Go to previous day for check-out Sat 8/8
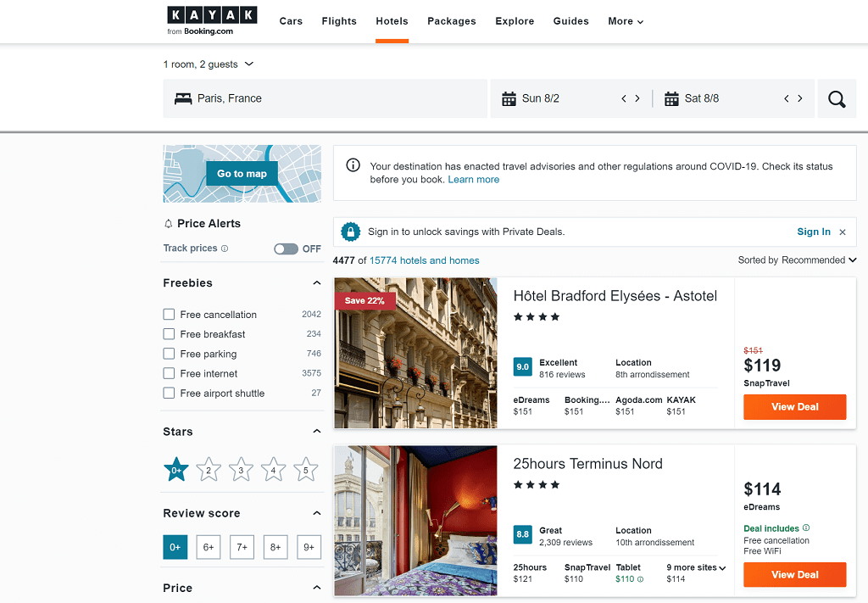This screenshot has width=868, height=603. [x=786, y=98]
